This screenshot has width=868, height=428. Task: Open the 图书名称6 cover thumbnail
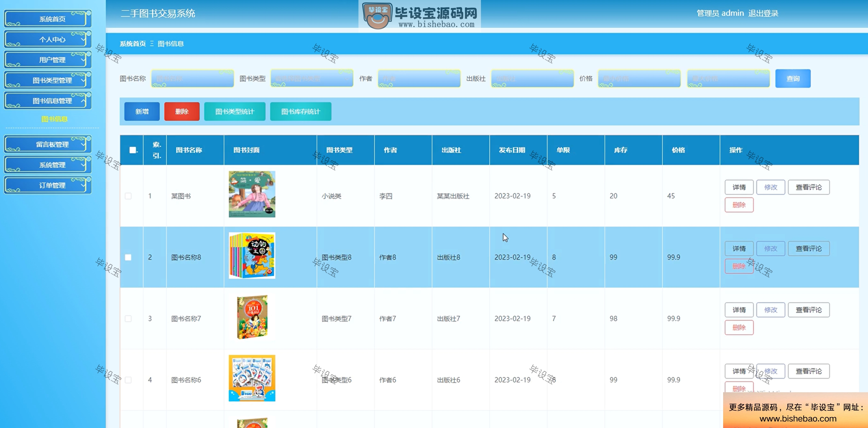(x=252, y=378)
